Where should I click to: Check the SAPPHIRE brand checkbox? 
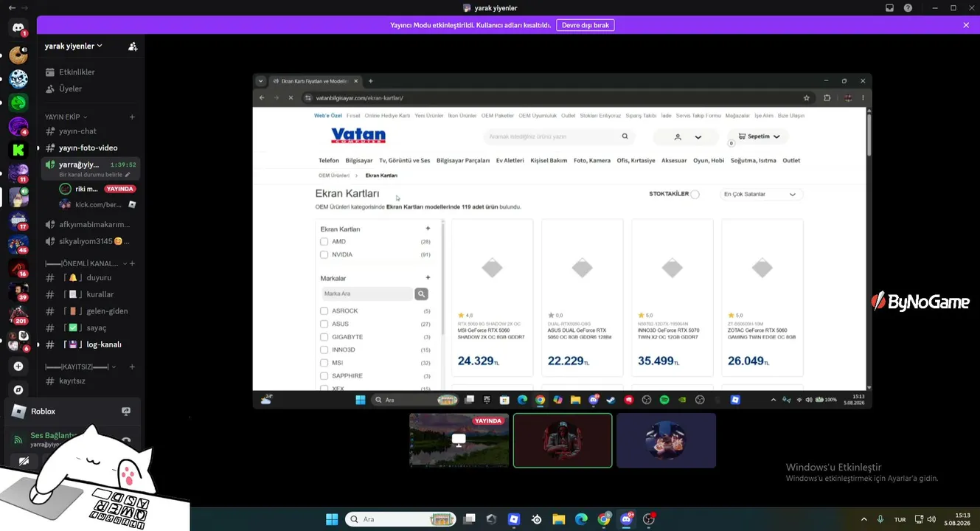pyautogui.click(x=324, y=376)
